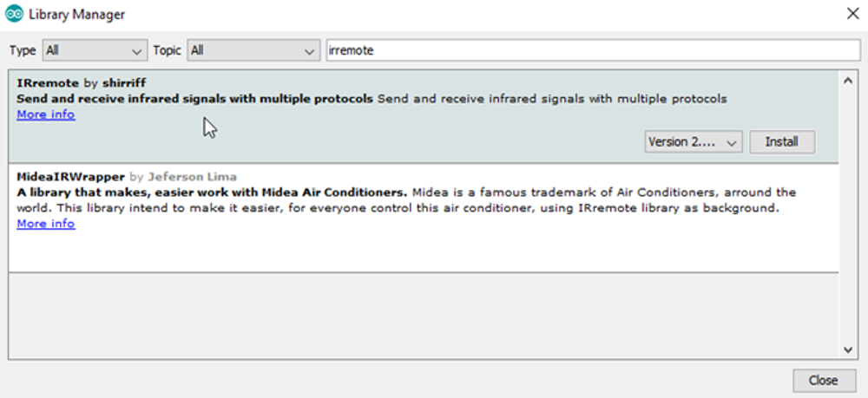Click the scrollbar down arrow
Image resolution: width=868 pixels, height=398 pixels.
click(x=849, y=349)
